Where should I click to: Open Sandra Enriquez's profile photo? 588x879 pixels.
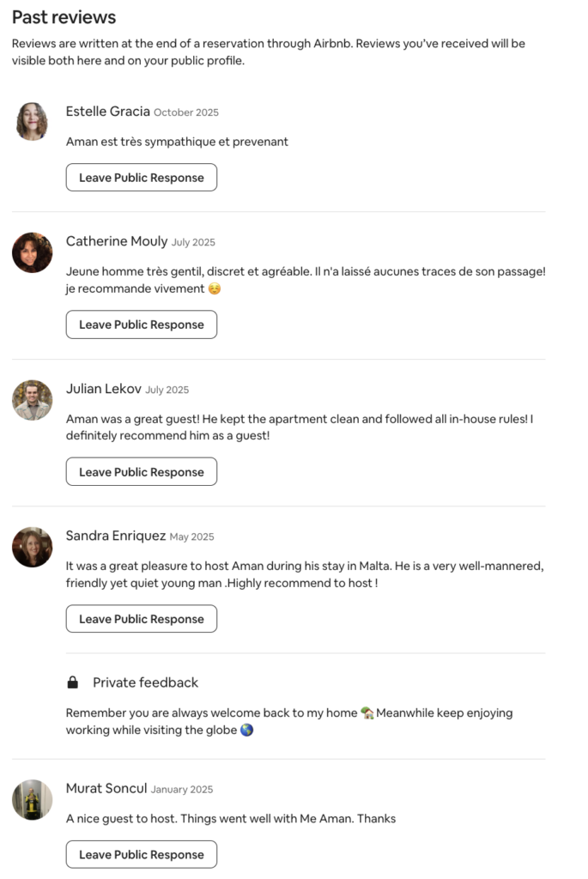coord(32,547)
